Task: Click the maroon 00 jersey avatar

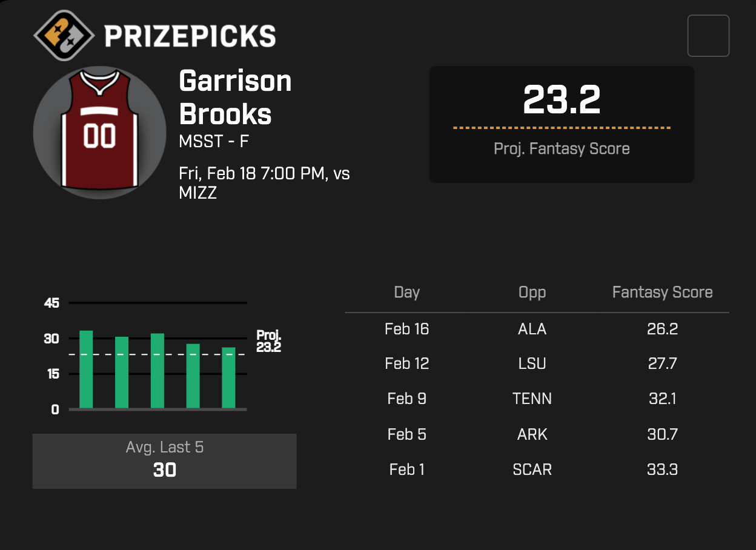Action: point(100,133)
